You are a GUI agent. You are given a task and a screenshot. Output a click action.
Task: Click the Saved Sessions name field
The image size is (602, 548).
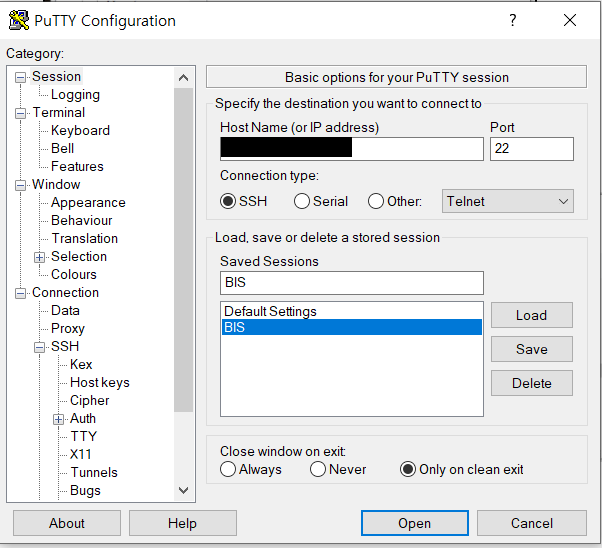pos(352,283)
